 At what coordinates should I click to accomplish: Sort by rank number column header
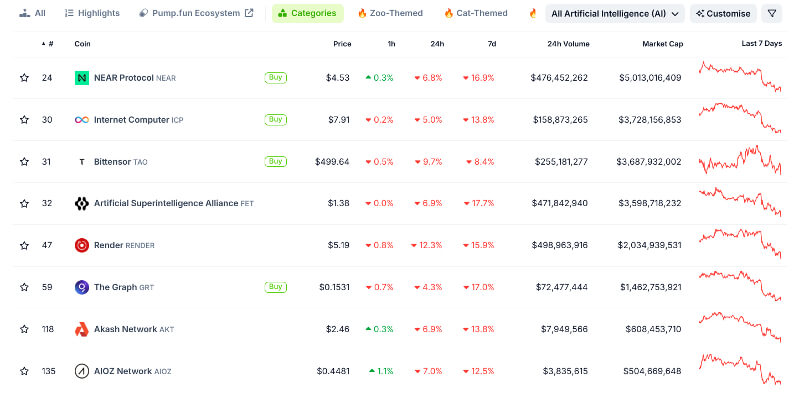click(x=48, y=44)
